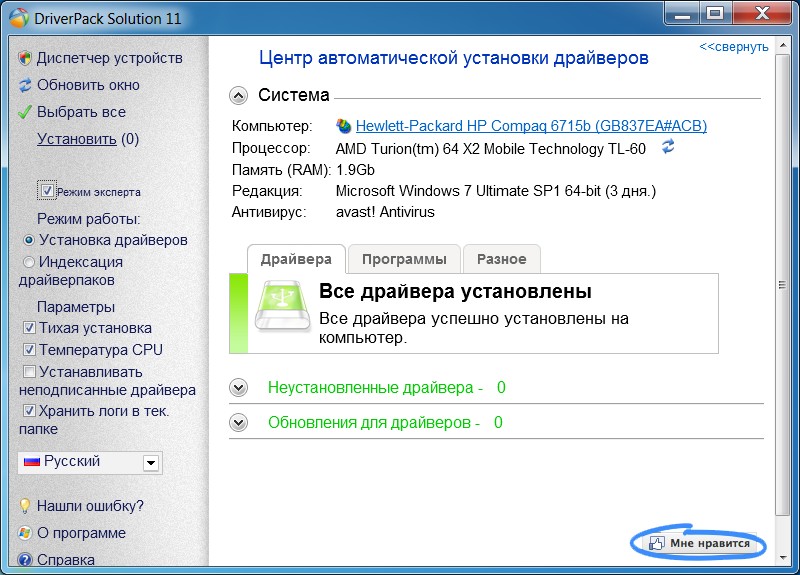Open the Нашли ошибку? link

(x=90, y=506)
